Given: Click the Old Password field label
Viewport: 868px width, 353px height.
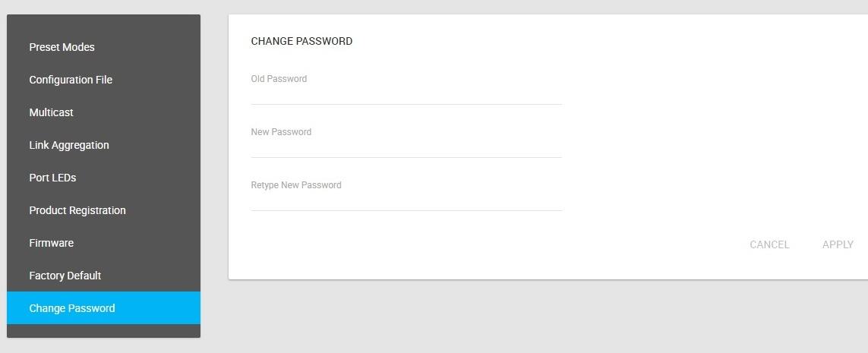Looking at the screenshot, I should (279, 79).
